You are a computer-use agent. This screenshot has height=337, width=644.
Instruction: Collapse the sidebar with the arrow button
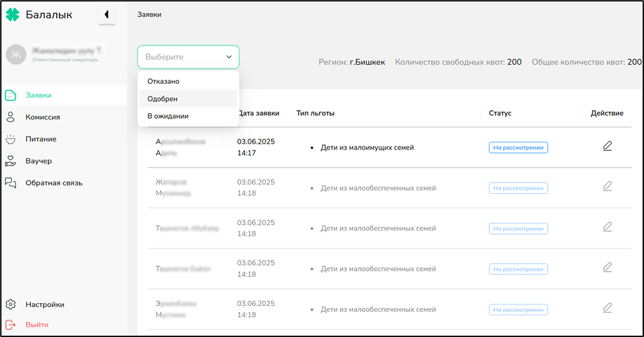107,15
